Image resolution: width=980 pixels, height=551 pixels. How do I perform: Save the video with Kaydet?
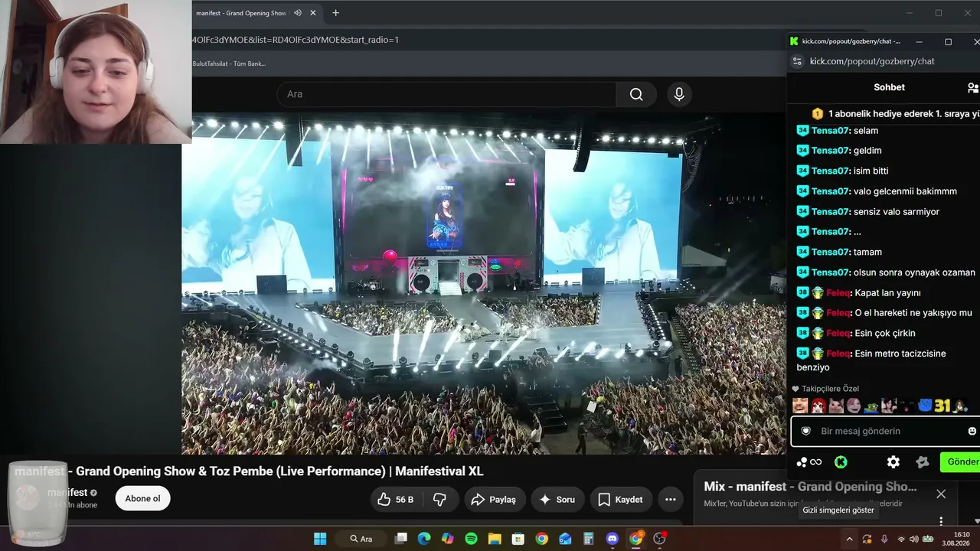[620, 500]
